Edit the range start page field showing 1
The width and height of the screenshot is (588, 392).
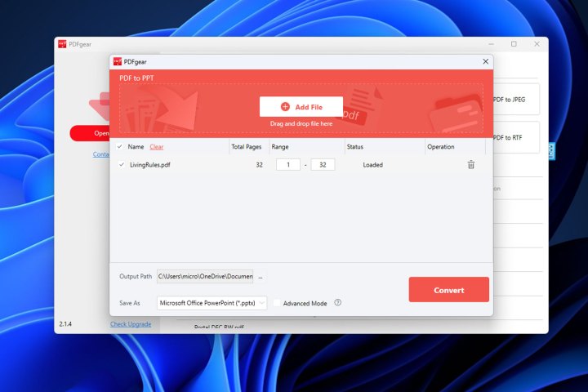pyautogui.click(x=288, y=165)
